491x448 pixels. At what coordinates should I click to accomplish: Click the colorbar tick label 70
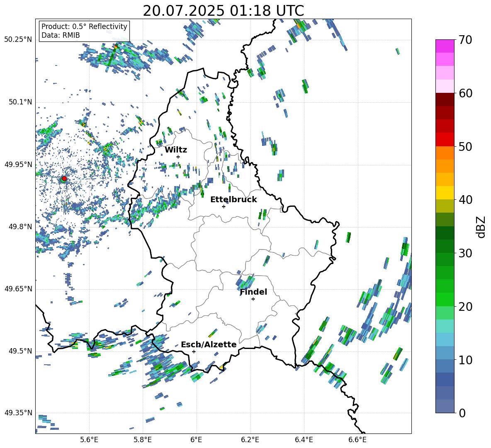point(466,40)
